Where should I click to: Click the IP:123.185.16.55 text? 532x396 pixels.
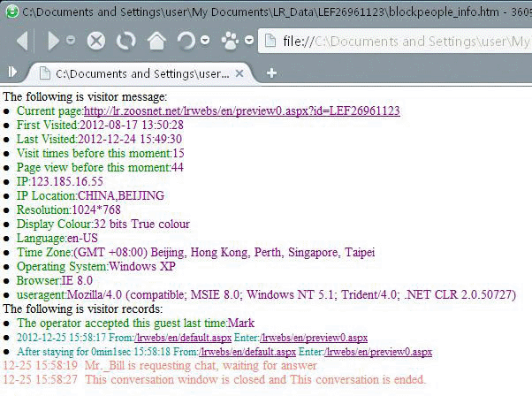[x=60, y=181]
